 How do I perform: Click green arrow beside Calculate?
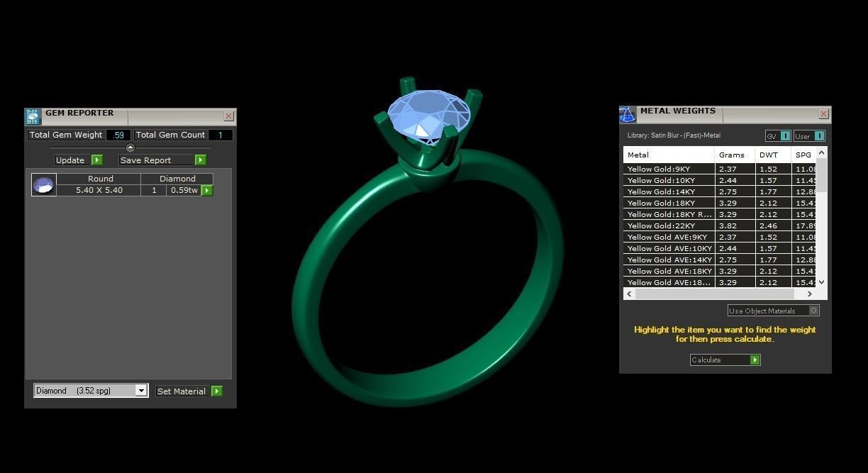click(x=755, y=360)
